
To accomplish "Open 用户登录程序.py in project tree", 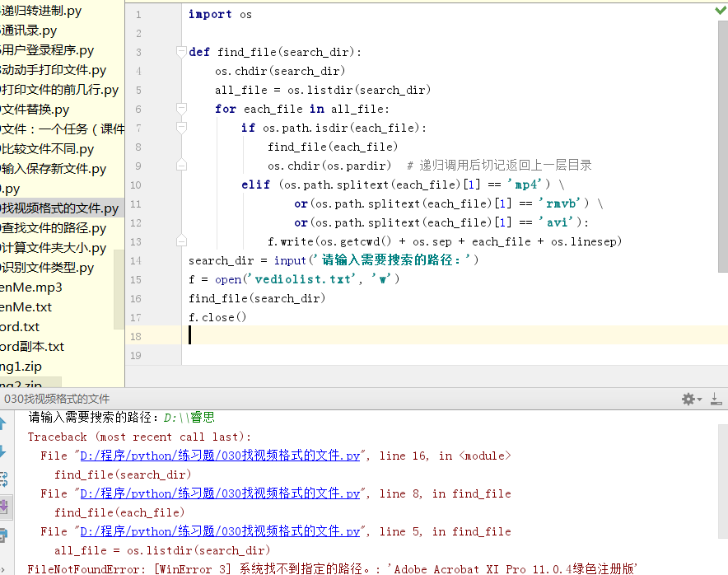I will click(x=47, y=50).
